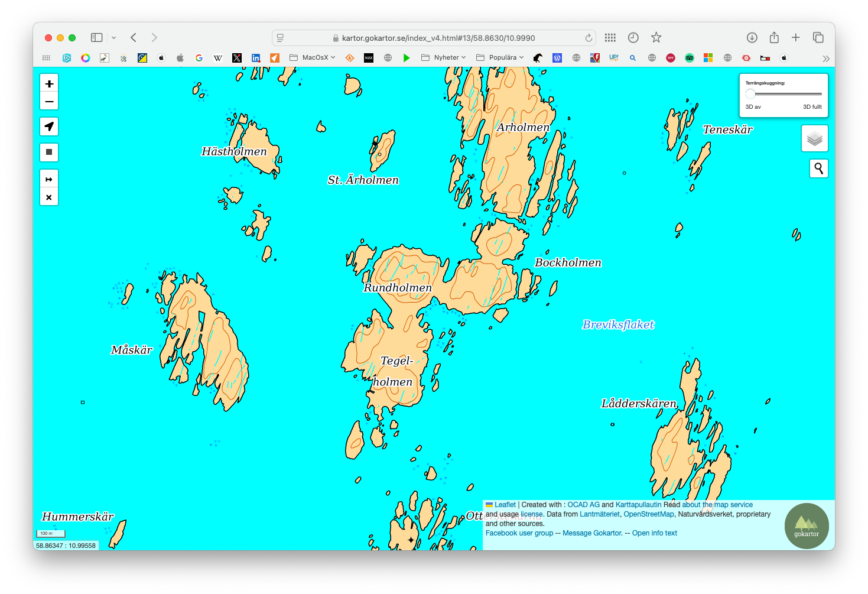Show hidden bookmarks overflow chevron
Screen dimensions: 868x594
(825, 59)
